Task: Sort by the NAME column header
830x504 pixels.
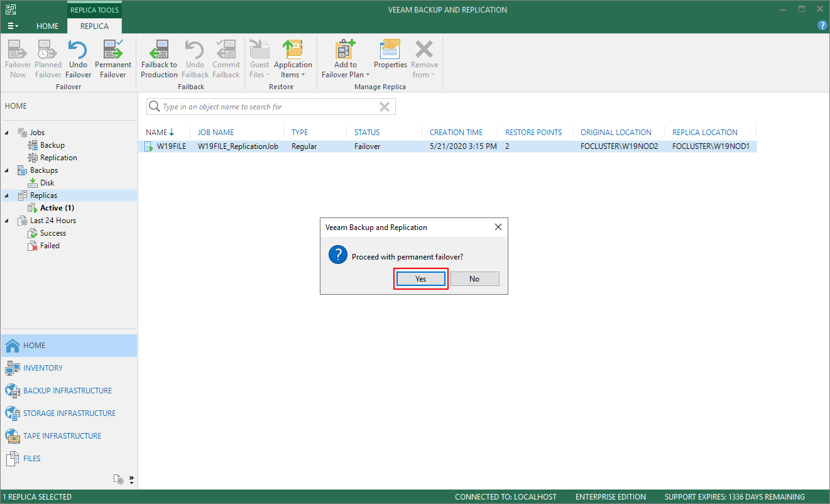Action: pyautogui.click(x=156, y=133)
